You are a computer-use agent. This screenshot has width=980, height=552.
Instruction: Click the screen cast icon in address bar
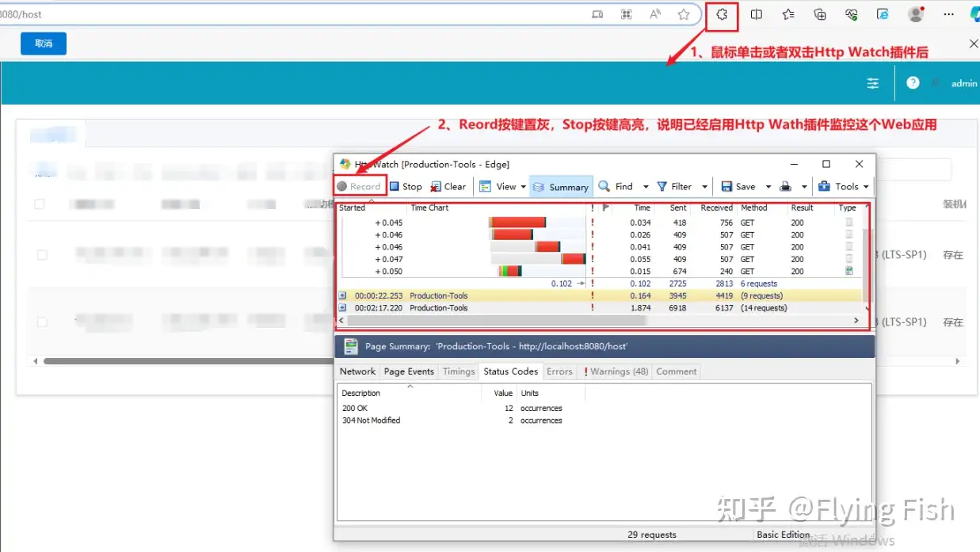[x=597, y=14]
